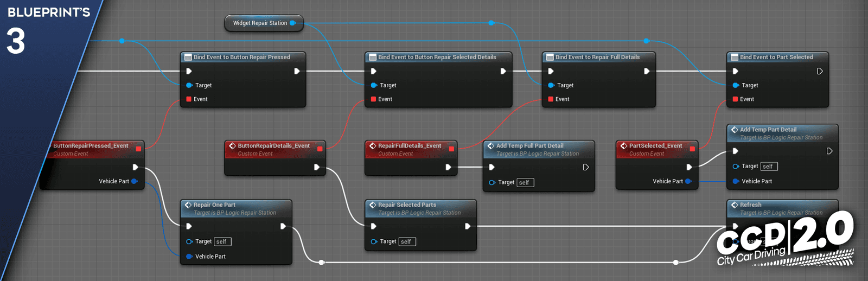Click red delegate pin on ButtonRepairPressed_Event

(x=138, y=149)
